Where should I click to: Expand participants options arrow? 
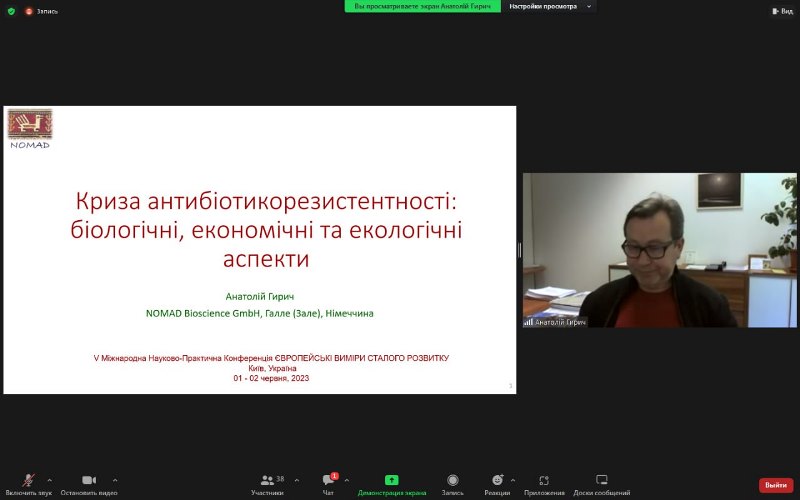(x=297, y=480)
